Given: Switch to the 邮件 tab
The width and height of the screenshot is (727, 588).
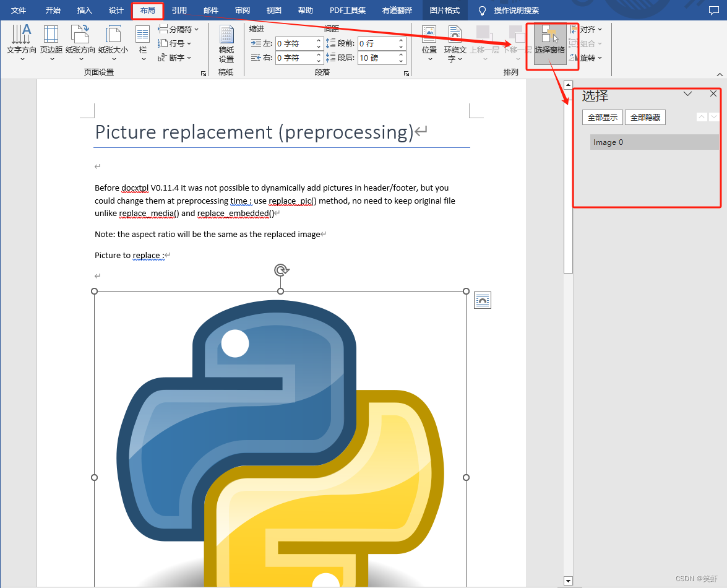Looking at the screenshot, I should [210, 10].
